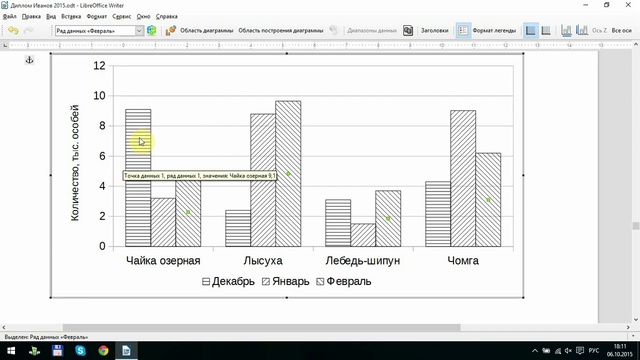This screenshot has height=360, width=640.
Task: Click the 3D view icon
Action: tap(334, 30)
